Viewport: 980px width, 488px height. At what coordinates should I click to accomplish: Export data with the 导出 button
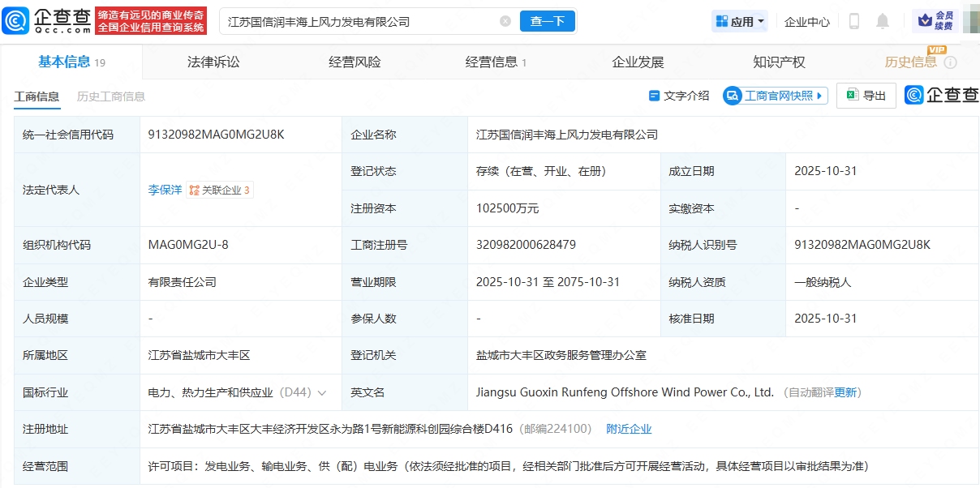(x=866, y=96)
